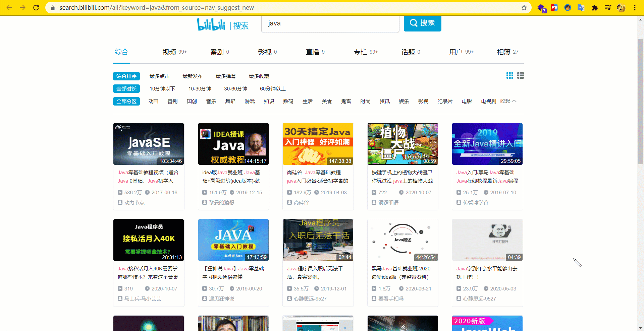
Task: Click the browser back arrow
Action: tap(9, 7)
